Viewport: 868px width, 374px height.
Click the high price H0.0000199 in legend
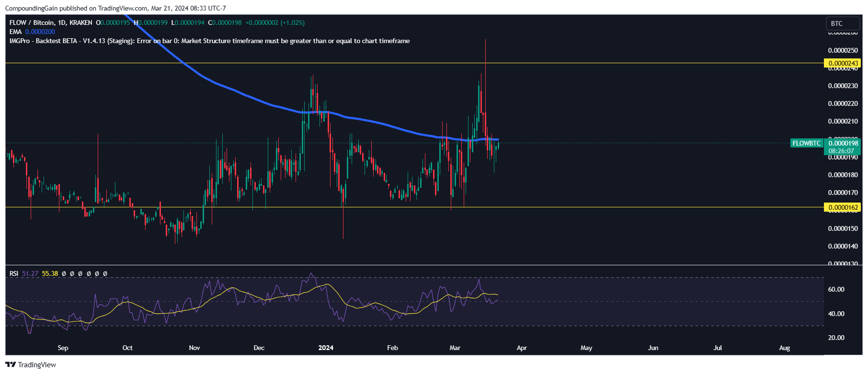click(x=151, y=23)
